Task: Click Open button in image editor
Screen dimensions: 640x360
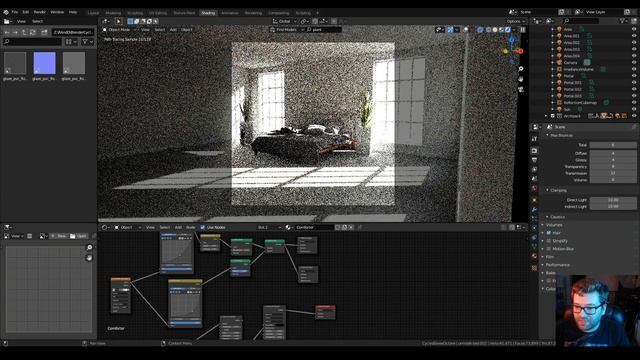Action: tap(78, 236)
